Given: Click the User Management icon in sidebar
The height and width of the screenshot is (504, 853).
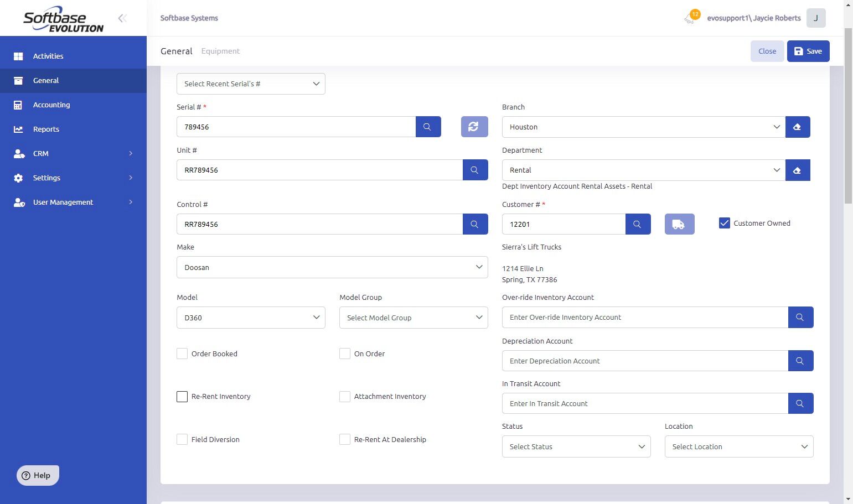Looking at the screenshot, I should (19, 202).
